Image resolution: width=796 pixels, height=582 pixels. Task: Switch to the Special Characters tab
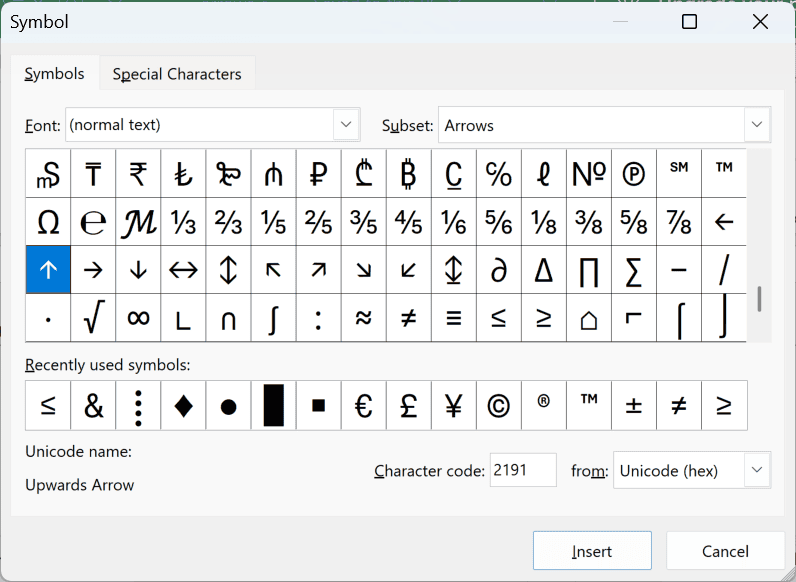[177, 74]
